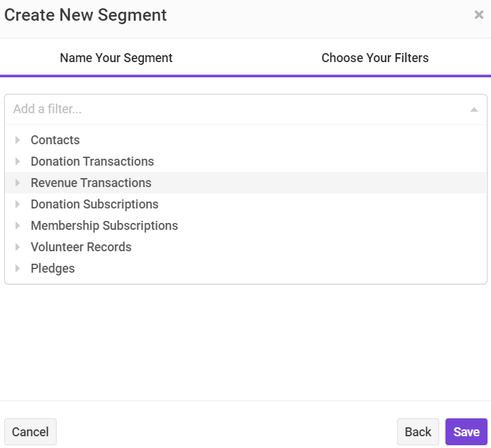This screenshot has height=448, width=491.
Task: Expand the Pledges arrow
Action: point(17,269)
